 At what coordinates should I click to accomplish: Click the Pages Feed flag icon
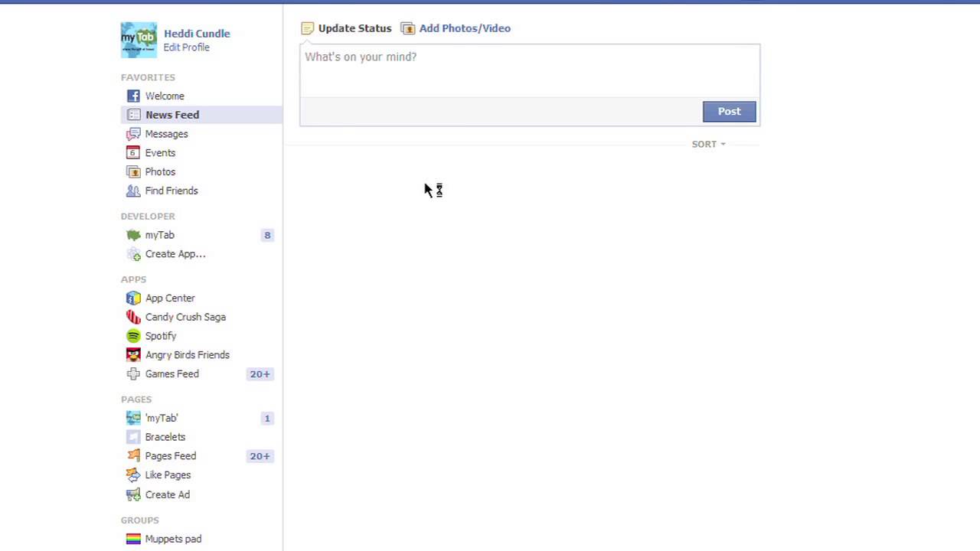click(x=133, y=456)
